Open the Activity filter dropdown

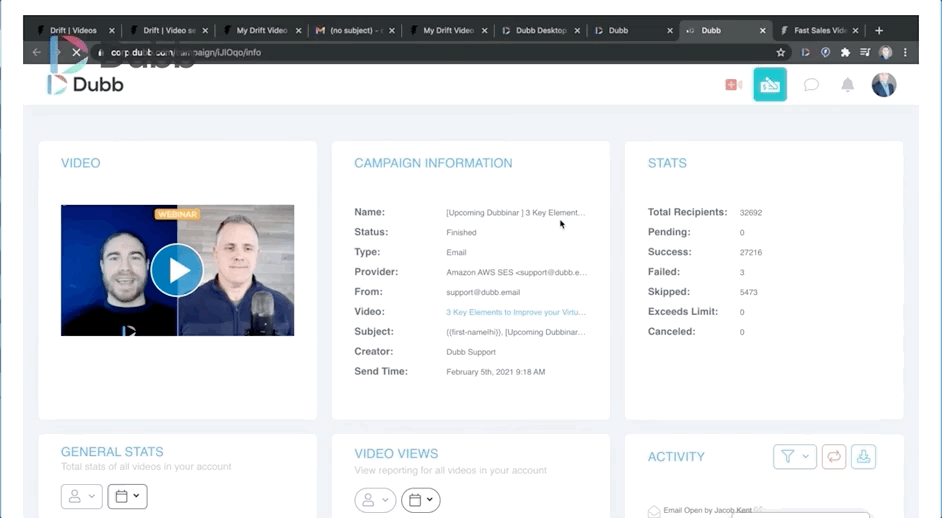click(x=795, y=457)
